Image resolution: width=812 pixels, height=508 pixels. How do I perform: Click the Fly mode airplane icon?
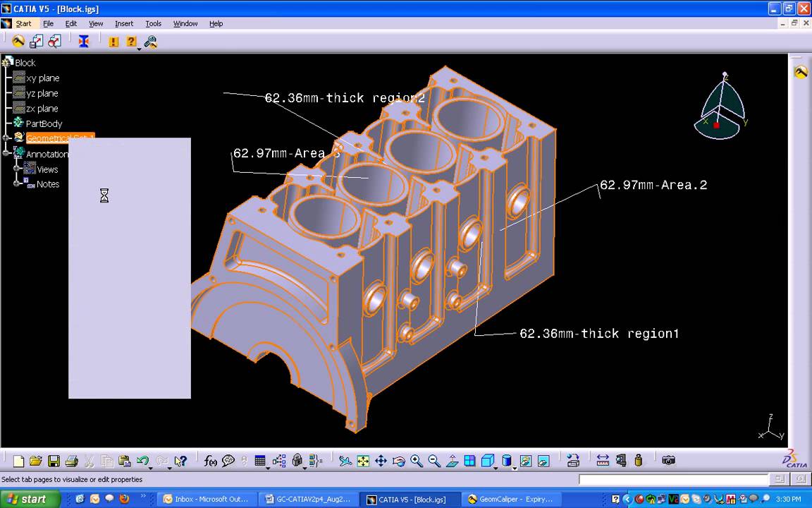pyautogui.click(x=345, y=460)
